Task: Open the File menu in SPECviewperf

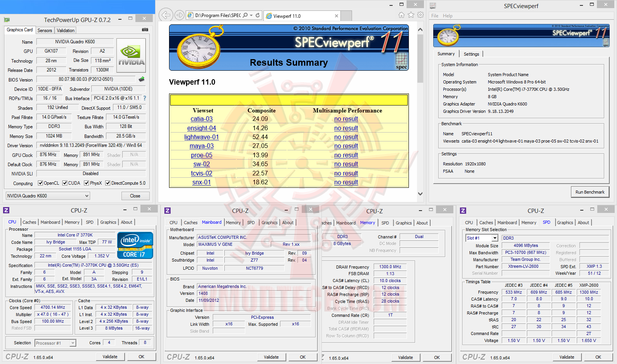Action: [435, 16]
